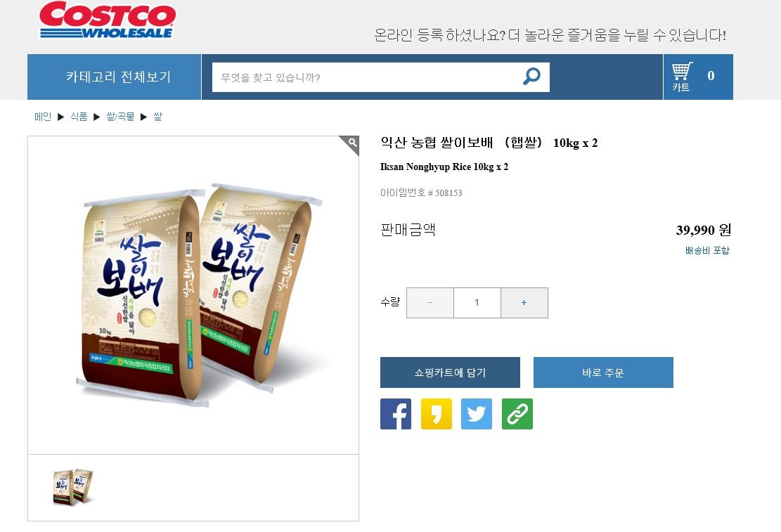Click 쇼핑카트에 담기 add-to-cart button
781x532 pixels.
tap(450, 372)
